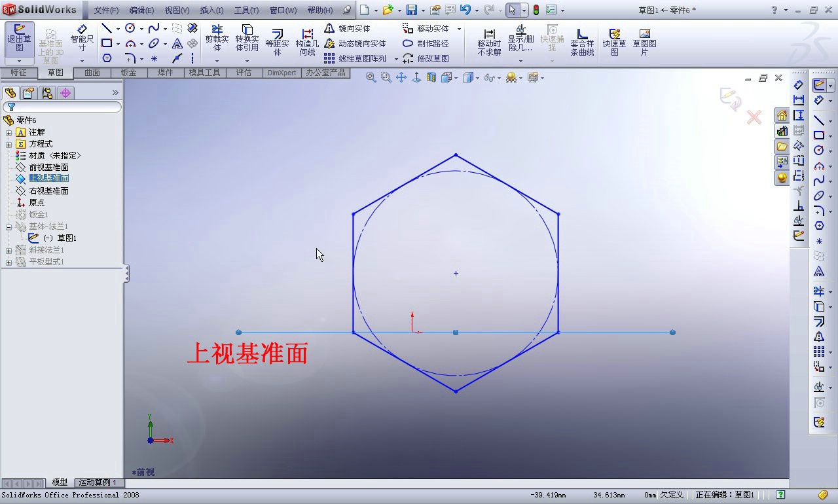
Task: Click Convert Entities (转换实体引用)
Action: 247,38
